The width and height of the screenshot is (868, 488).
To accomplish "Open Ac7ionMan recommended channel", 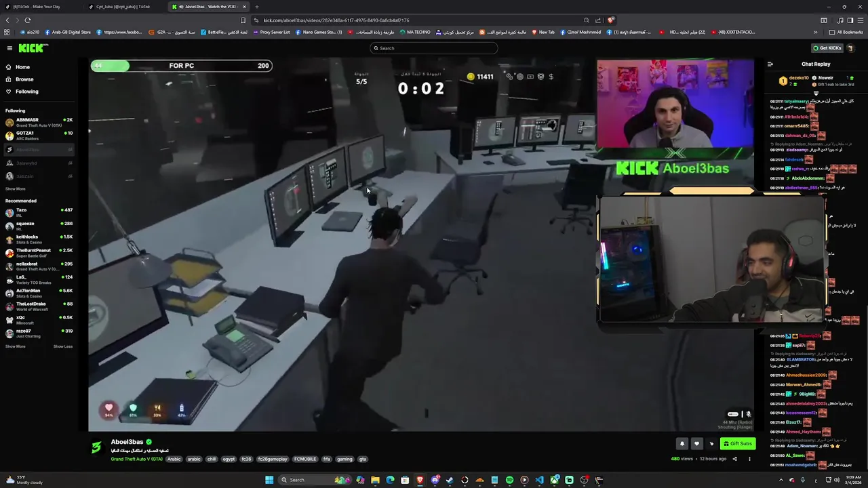I will tap(39, 293).
